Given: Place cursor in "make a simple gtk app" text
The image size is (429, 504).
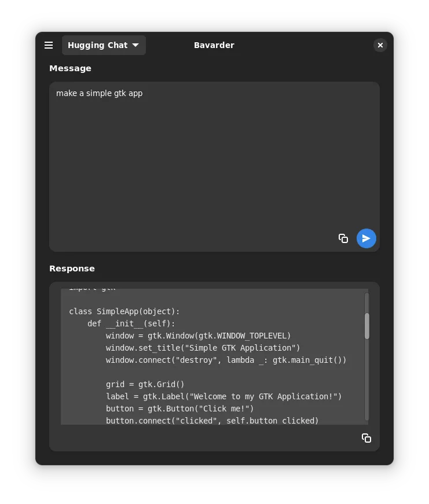Looking at the screenshot, I should [x=99, y=93].
